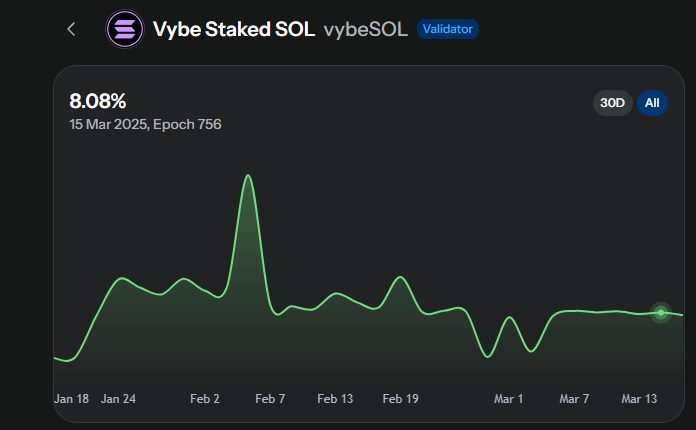Click the vybeSOL ticker text
696x430 pixels.
tap(366, 30)
